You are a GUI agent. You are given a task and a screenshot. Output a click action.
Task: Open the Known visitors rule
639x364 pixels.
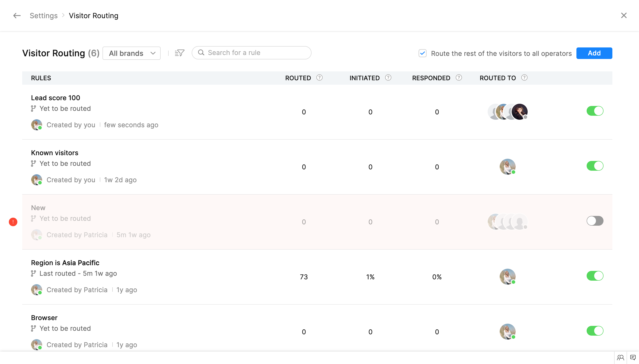point(55,153)
